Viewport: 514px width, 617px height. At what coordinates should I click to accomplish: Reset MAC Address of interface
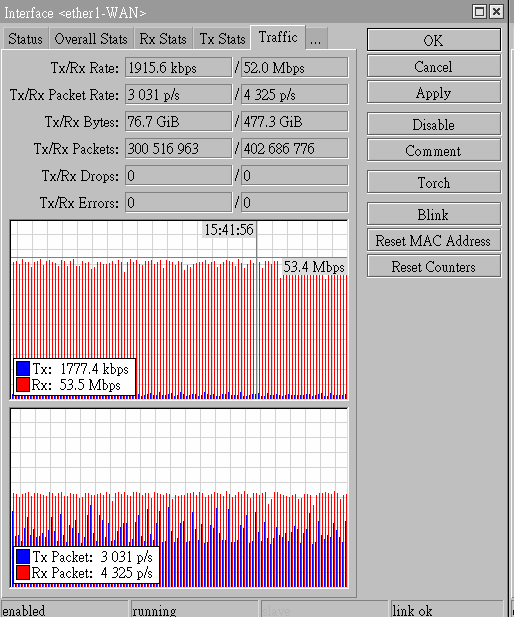coord(434,240)
